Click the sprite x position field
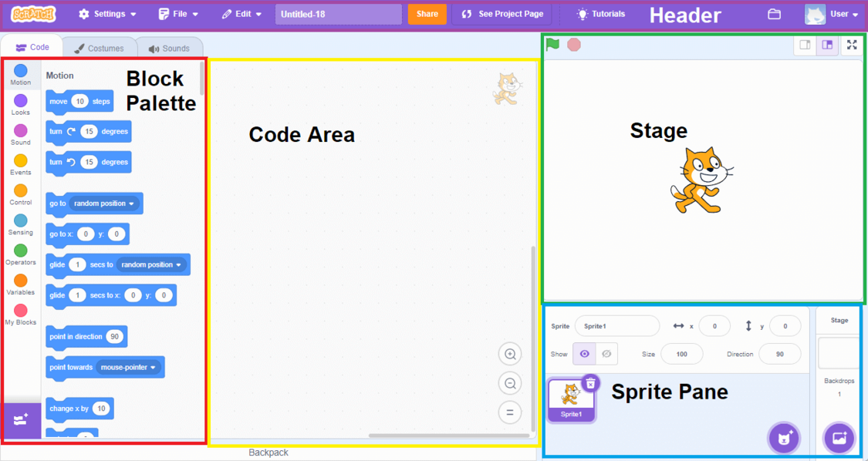868x461 pixels. [x=714, y=326]
